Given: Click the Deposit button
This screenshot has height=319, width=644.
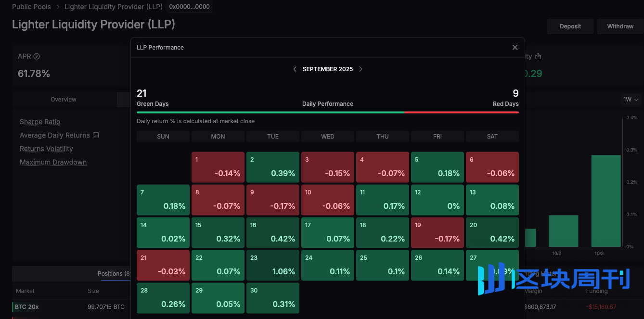Looking at the screenshot, I should pos(570,26).
